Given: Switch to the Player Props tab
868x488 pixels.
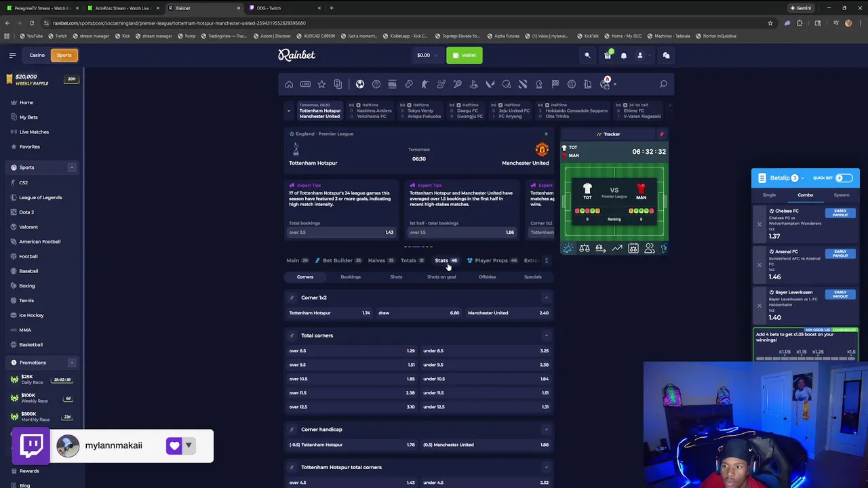Looking at the screenshot, I should pyautogui.click(x=492, y=260).
